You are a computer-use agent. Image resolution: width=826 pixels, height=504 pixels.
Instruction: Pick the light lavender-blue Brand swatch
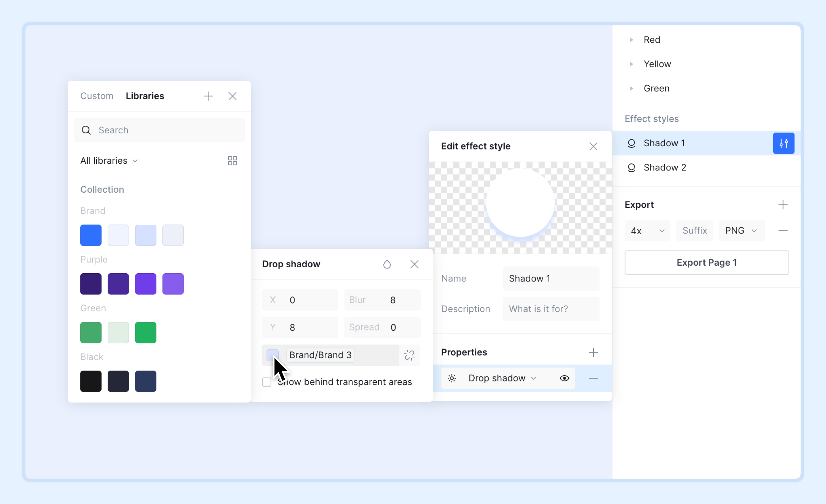tap(146, 235)
